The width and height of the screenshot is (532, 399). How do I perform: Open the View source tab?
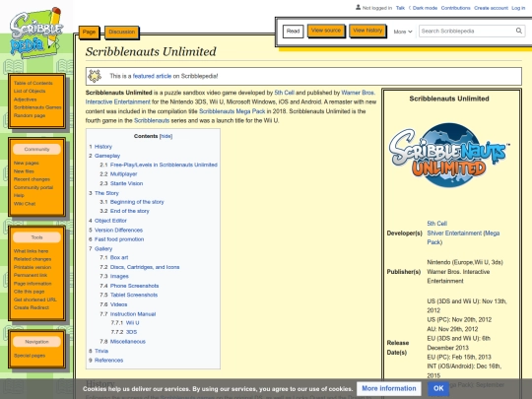coord(326,31)
